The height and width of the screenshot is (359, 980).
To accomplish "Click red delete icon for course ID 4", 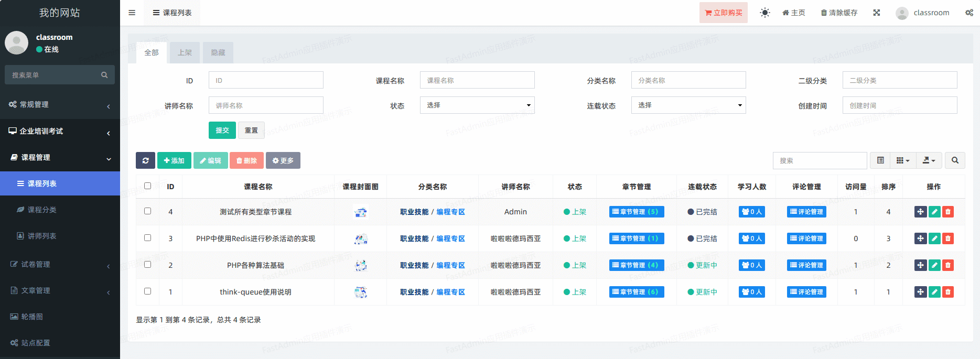I will tap(947, 212).
